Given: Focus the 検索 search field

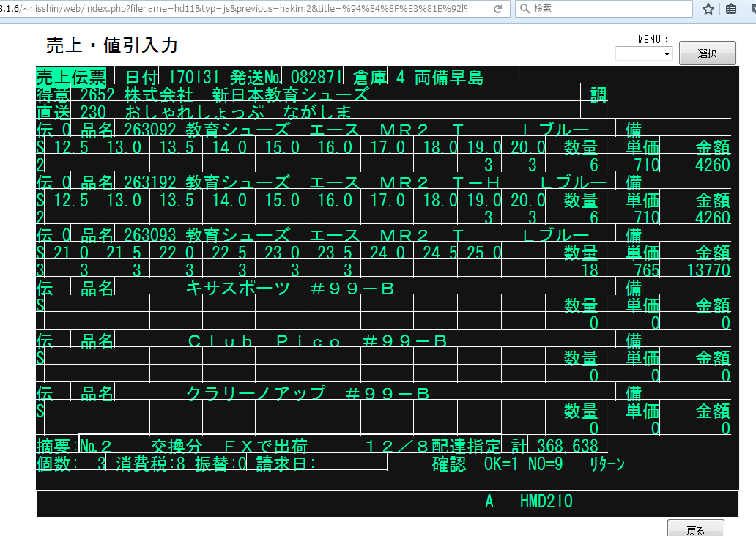Looking at the screenshot, I should (x=608, y=9).
